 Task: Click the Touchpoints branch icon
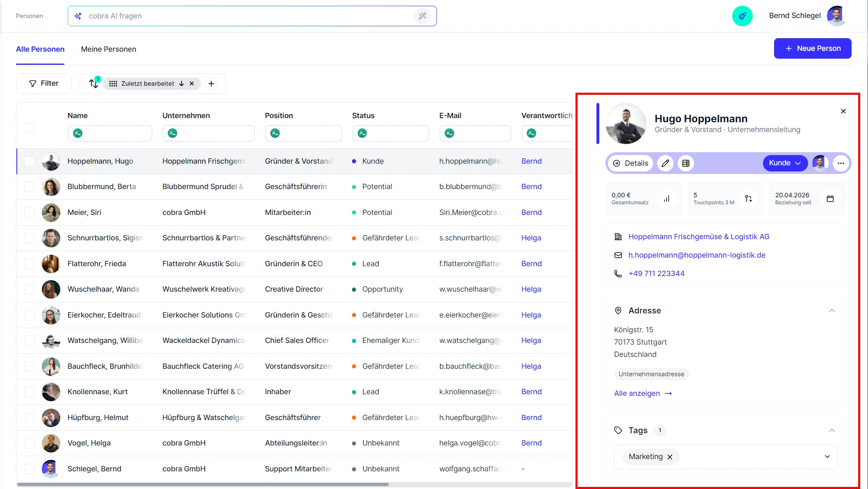[x=749, y=199]
